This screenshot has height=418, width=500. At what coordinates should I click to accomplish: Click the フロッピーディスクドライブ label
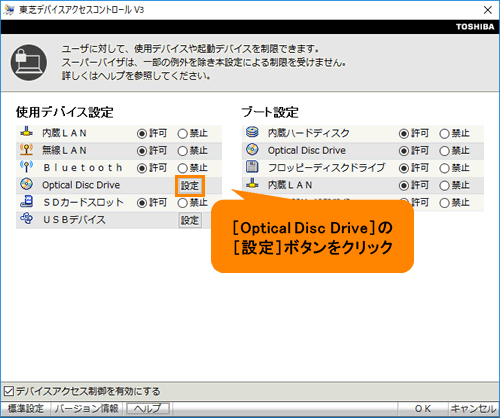tap(327, 167)
